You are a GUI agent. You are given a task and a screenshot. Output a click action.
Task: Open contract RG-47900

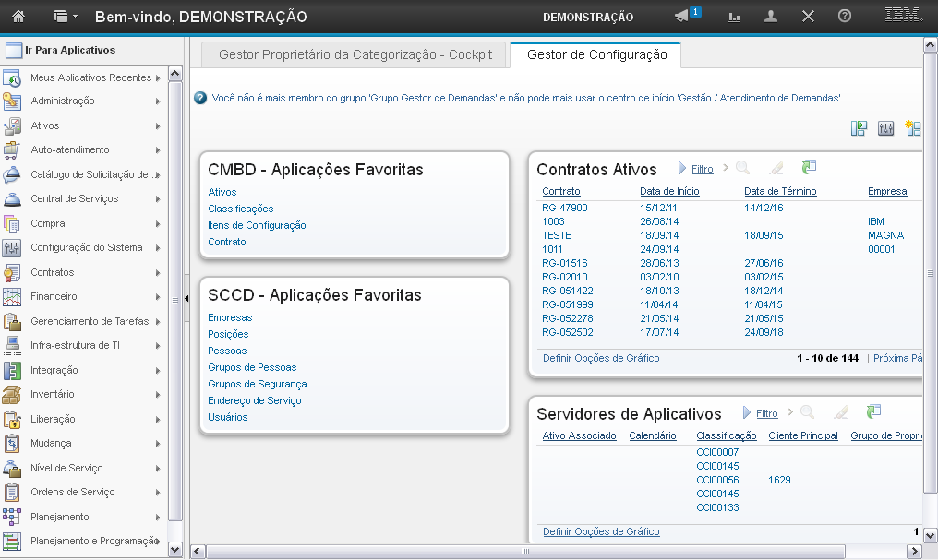click(564, 208)
